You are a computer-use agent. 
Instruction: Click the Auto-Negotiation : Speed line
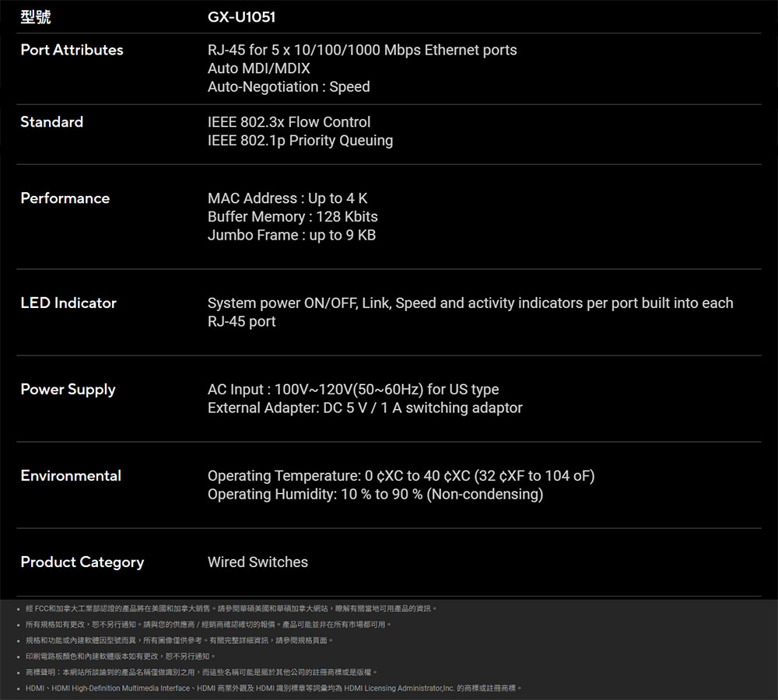pos(289,87)
